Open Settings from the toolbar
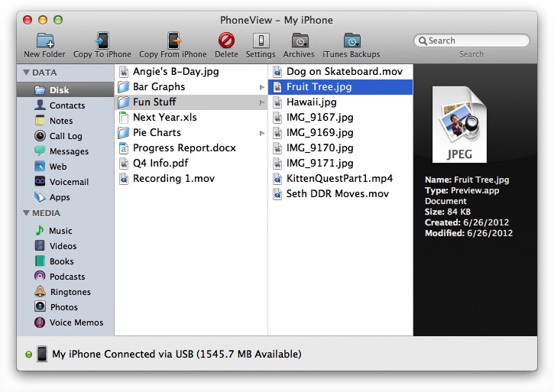The width and height of the screenshot is (554, 392). pos(261,40)
